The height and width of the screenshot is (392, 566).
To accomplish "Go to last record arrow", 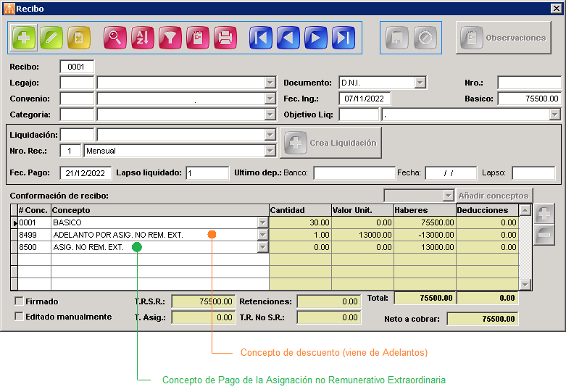I will (x=344, y=38).
